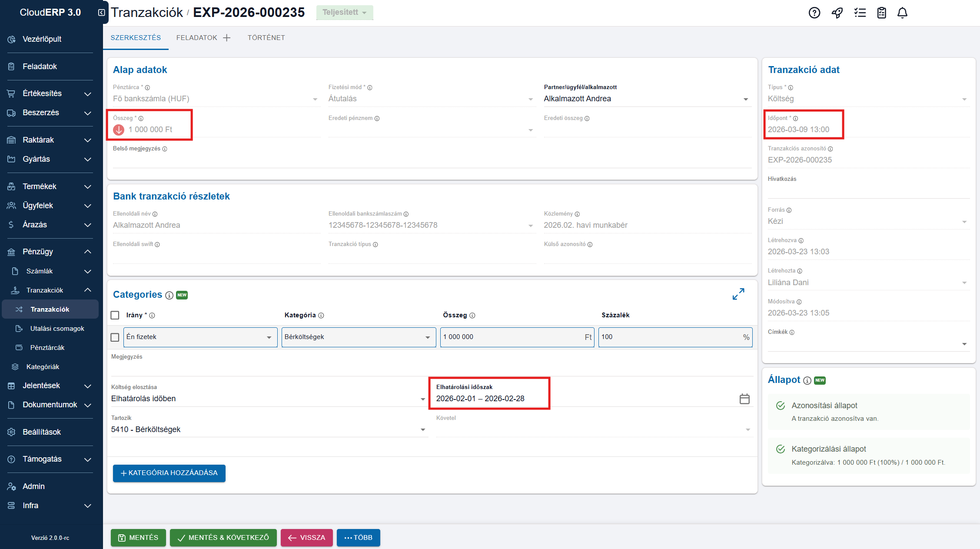Tick the checkbox on Bérköltségek row

(115, 337)
